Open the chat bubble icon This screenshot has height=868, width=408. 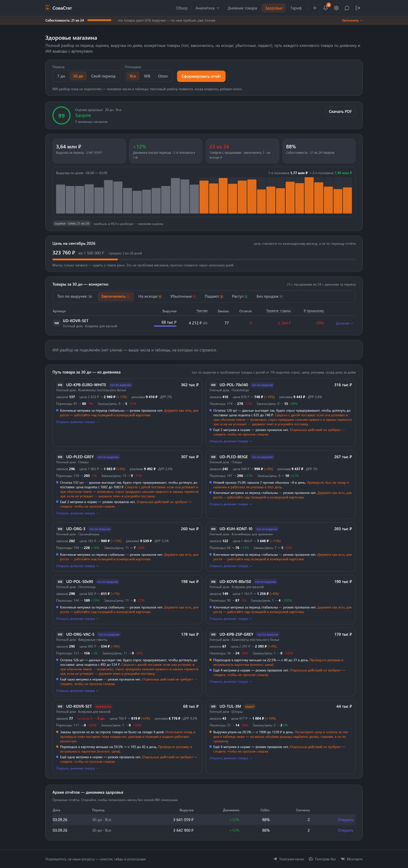347,8
